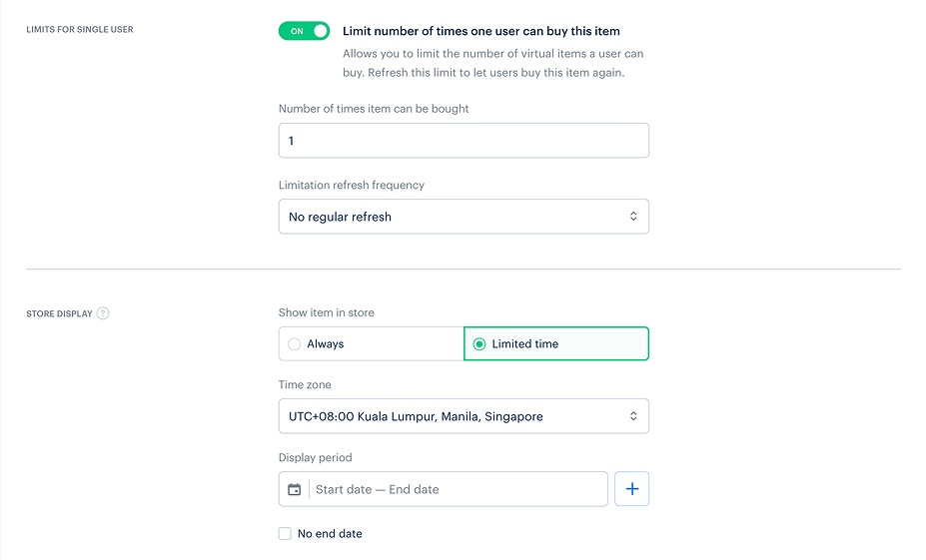Turn off the purchase limit ON switch

pyautogui.click(x=304, y=31)
